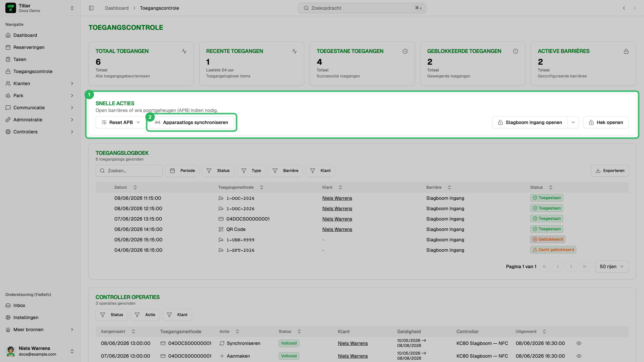Click the activity icon on Totaal Toegangen

pyautogui.click(x=184, y=51)
